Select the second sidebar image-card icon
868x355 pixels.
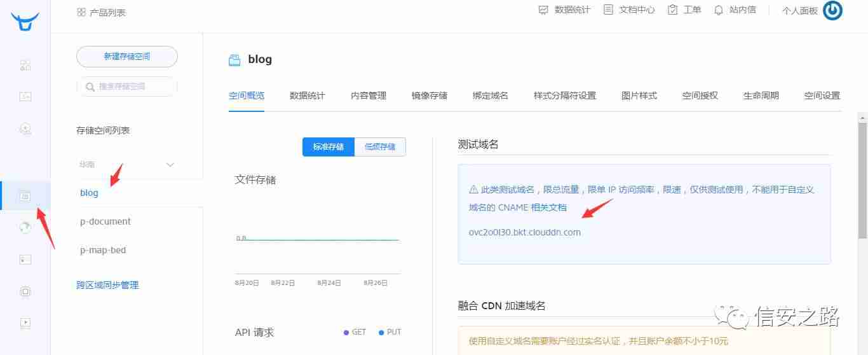point(25,97)
